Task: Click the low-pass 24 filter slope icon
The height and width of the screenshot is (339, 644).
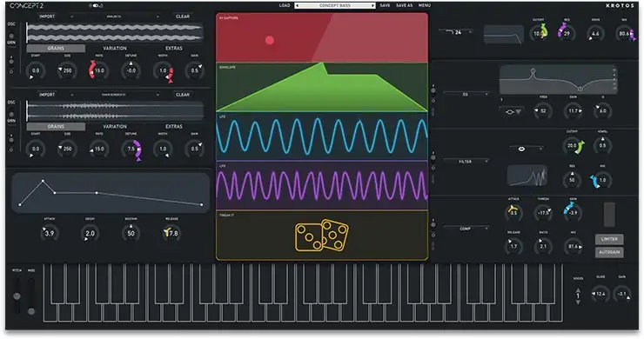Action: (x=453, y=32)
